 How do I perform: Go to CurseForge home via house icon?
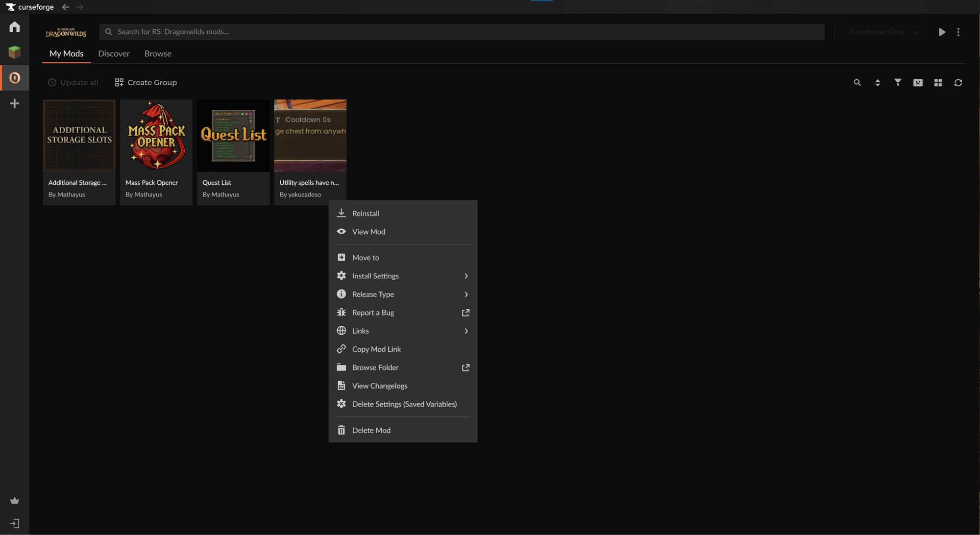pos(15,27)
